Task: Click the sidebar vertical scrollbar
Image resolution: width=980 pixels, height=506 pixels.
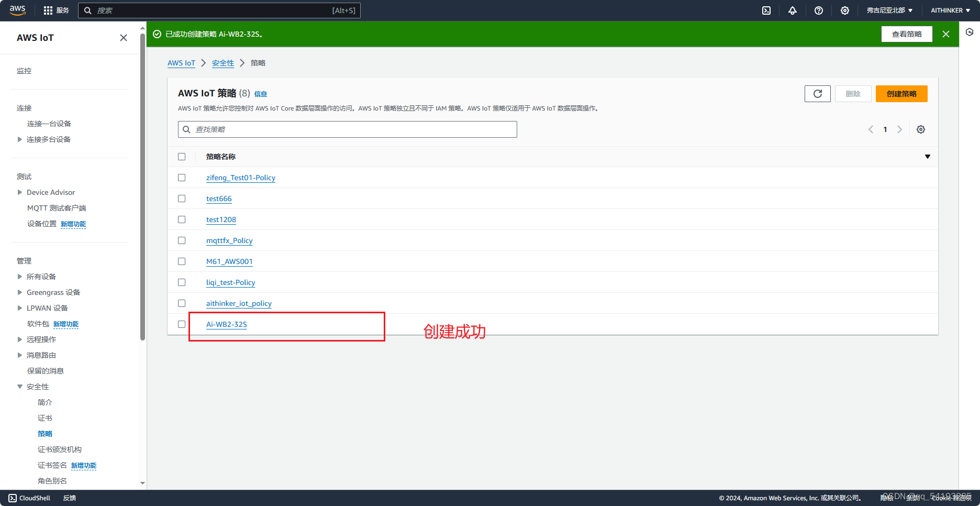Action: click(x=142, y=188)
